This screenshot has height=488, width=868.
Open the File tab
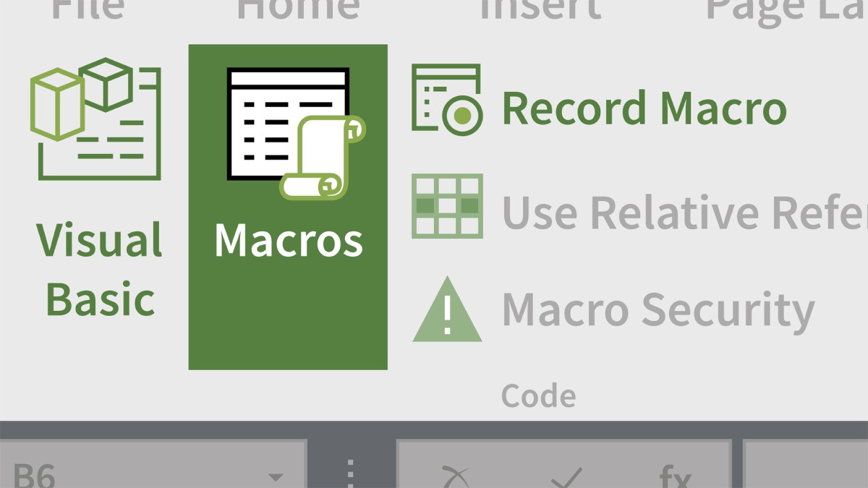pyautogui.click(x=86, y=7)
